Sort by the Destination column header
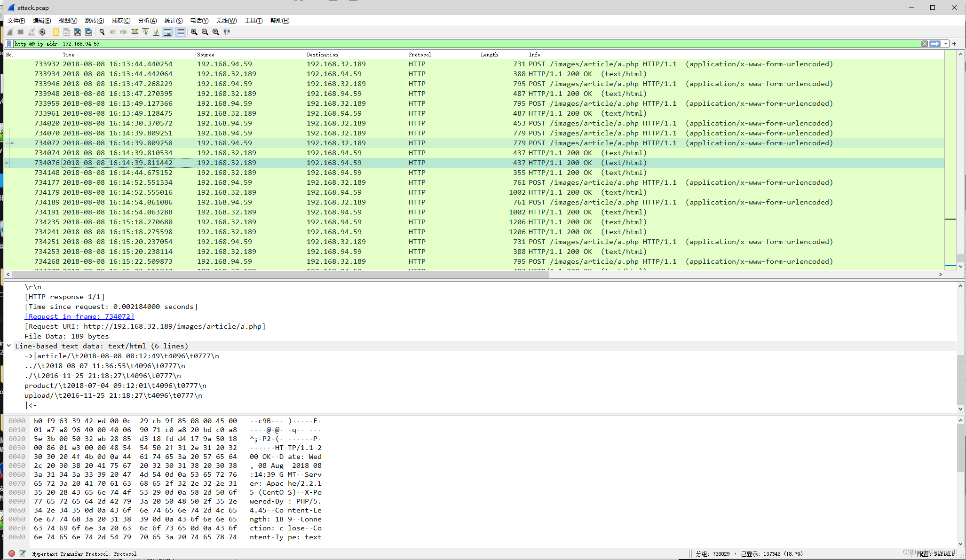The image size is (966, 560). (356, 55)
